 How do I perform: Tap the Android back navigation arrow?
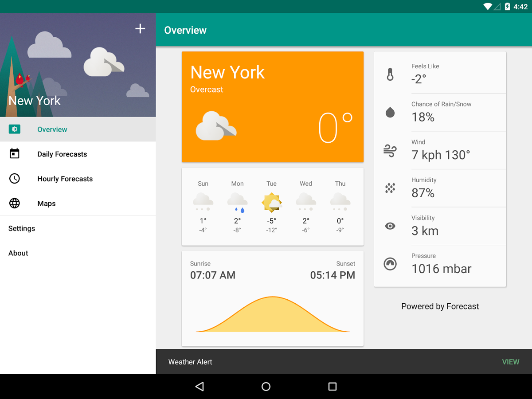199,386
